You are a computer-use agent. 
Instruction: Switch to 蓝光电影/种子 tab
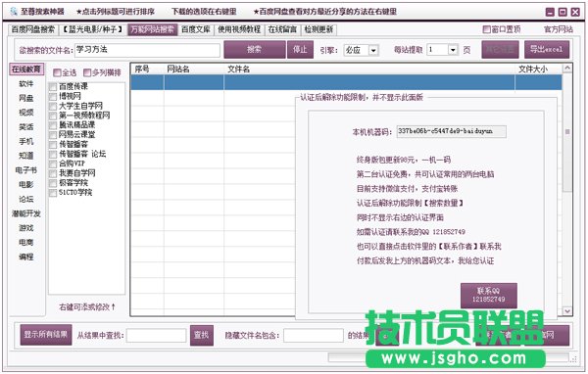tap(93, 29)
